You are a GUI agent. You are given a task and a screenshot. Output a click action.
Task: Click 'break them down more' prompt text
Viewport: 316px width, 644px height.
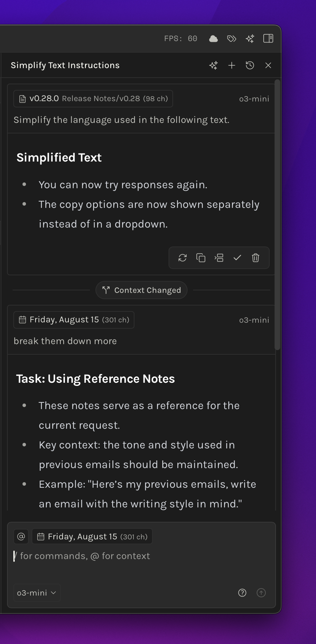(65, 341)
